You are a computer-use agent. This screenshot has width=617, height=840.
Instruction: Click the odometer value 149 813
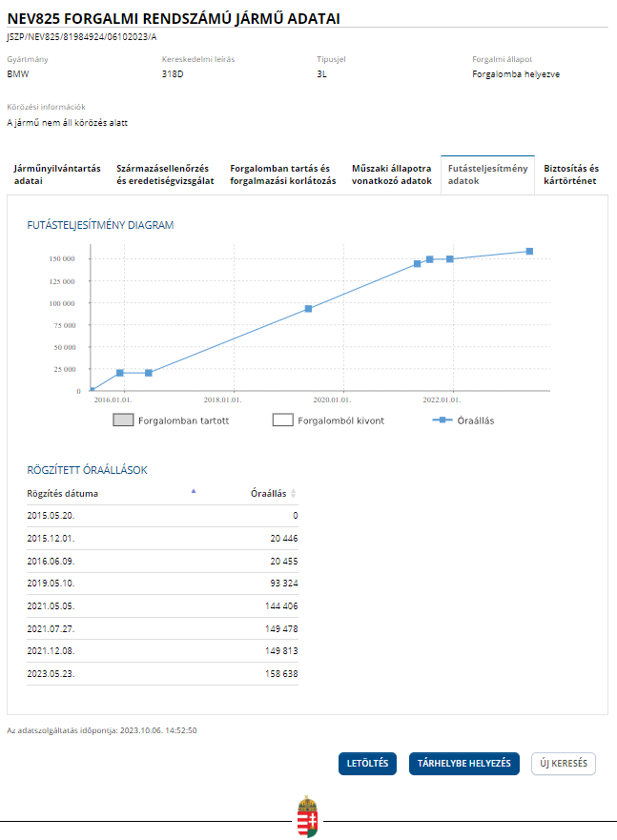pos(281,651)
